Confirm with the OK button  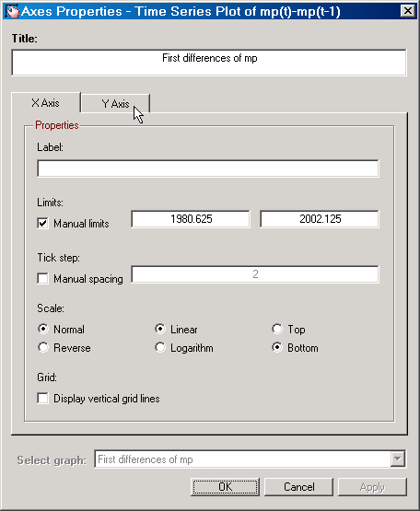pyautogui.click(x=225, y=487)
